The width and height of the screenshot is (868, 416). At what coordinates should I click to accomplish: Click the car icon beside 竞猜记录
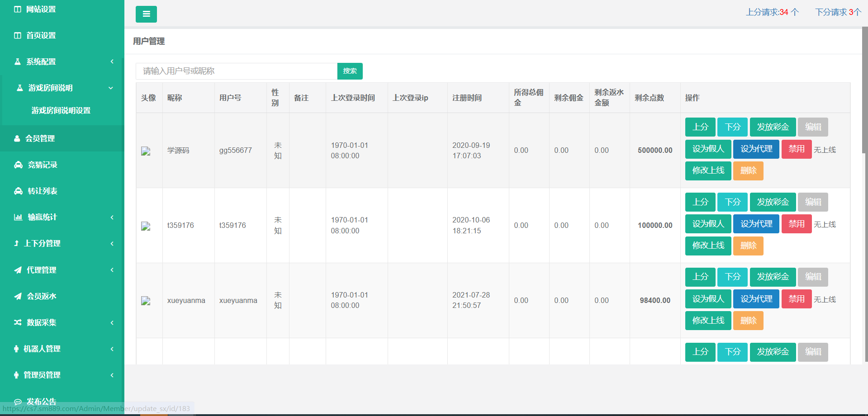(x=18, y=165)
